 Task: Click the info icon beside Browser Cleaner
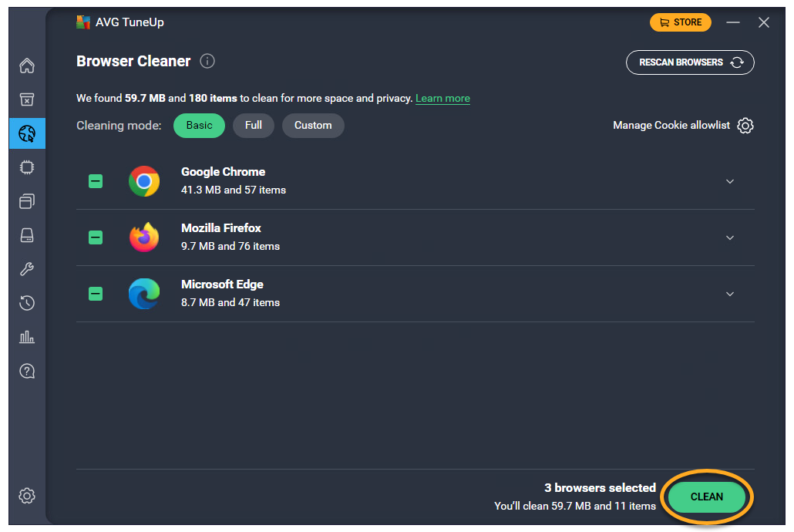click(x=207, y=61)
